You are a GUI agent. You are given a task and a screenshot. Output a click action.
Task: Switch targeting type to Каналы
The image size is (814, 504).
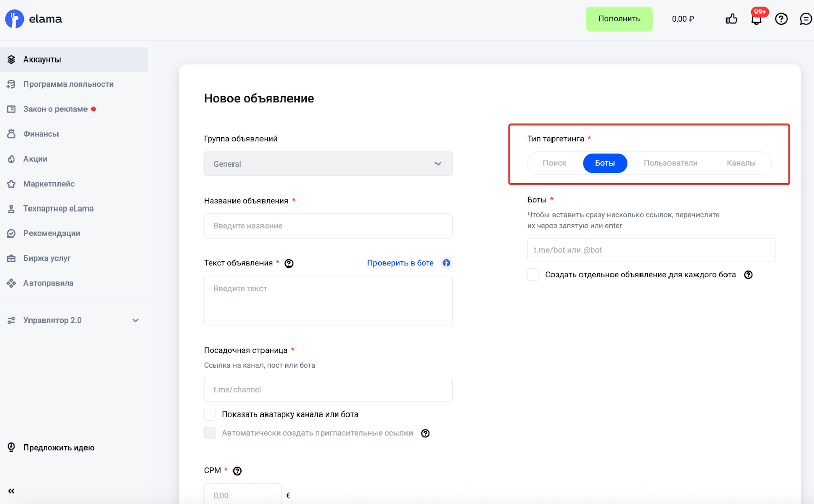(741, 163)
